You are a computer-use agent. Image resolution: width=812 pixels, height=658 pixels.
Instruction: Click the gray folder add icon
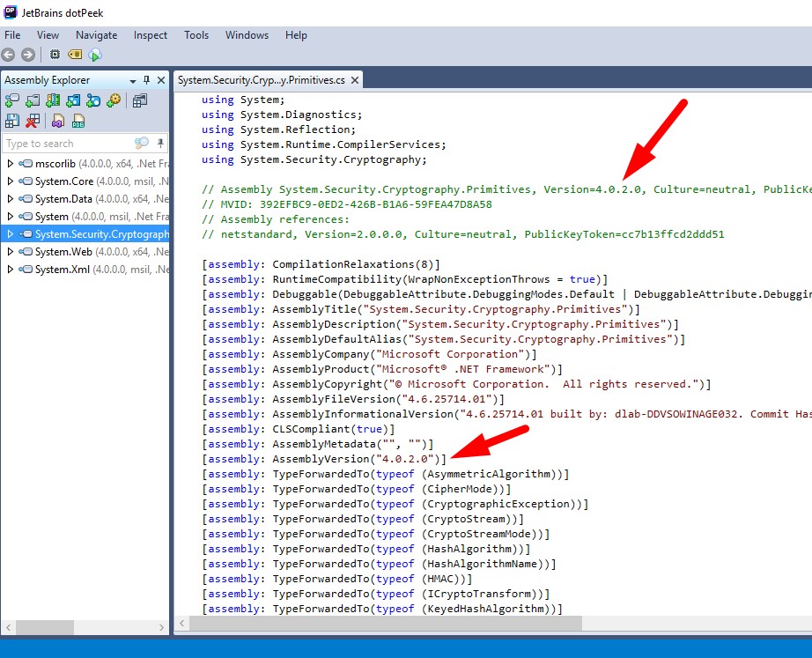pos(33,100)
